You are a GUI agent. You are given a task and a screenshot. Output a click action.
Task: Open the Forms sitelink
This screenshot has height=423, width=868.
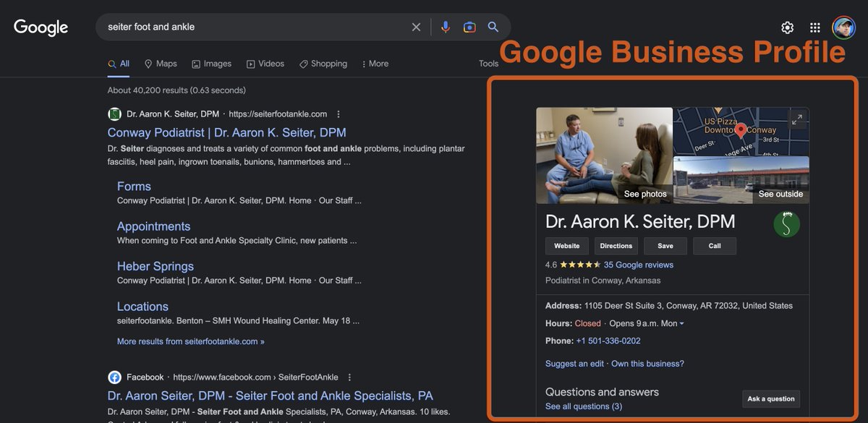coord(134,187)
